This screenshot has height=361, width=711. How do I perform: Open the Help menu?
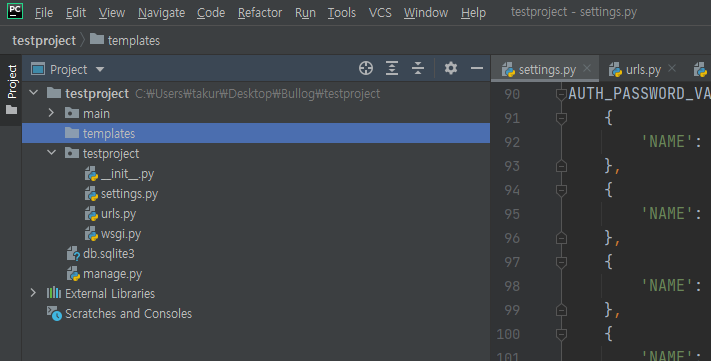[473, 13]
